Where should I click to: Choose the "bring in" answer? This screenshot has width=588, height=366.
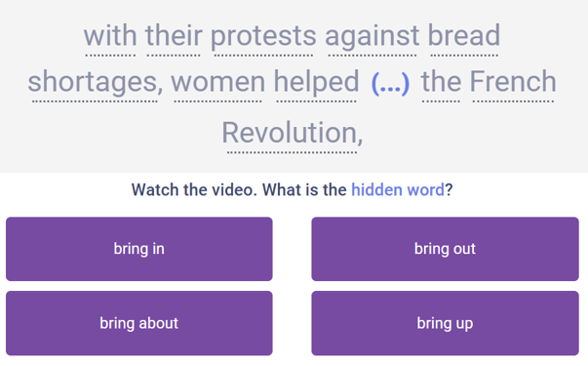(139, 249)
